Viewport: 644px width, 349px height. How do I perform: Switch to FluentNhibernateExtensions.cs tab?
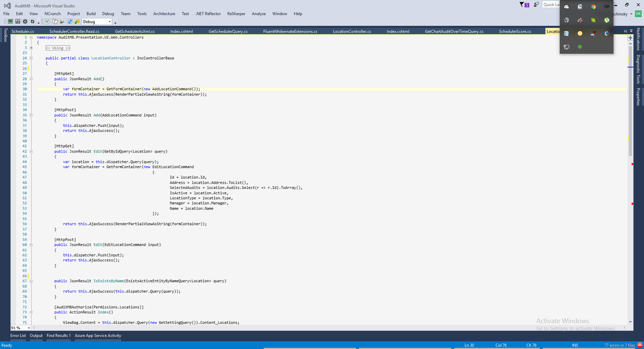(x=290, y=32)
